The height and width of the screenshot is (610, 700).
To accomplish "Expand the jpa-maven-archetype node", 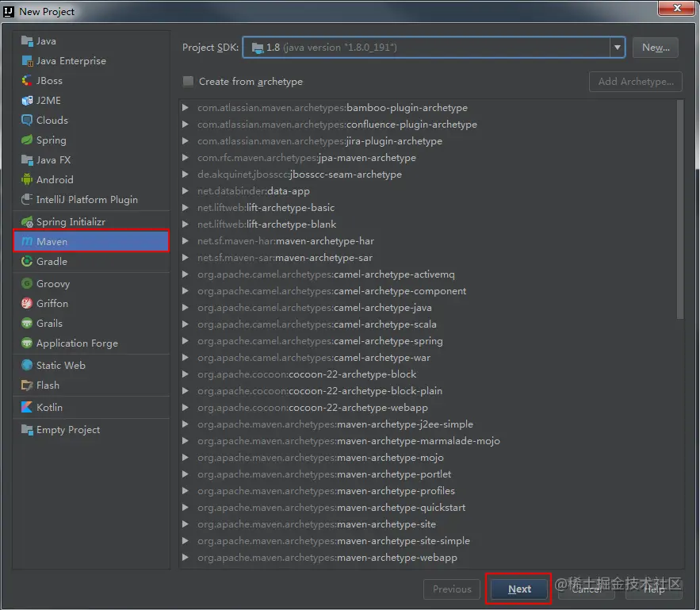I will (x=186, y=158).
